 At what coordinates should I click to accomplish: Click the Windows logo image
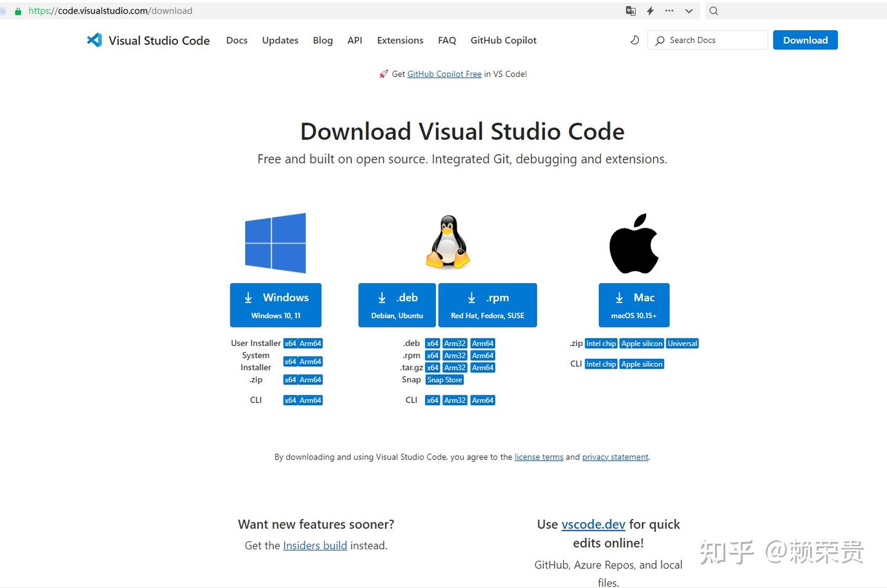pyautogui.click(x=275, y=242)
